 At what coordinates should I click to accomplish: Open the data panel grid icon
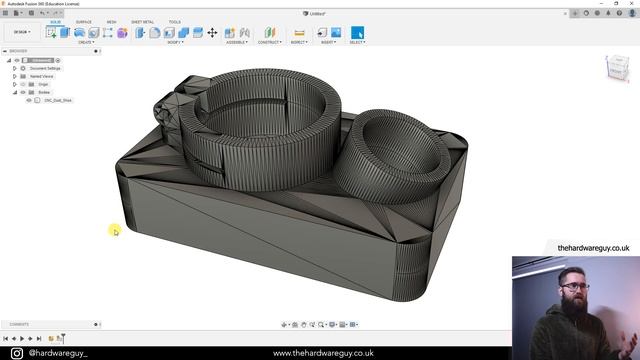(5, 13)
